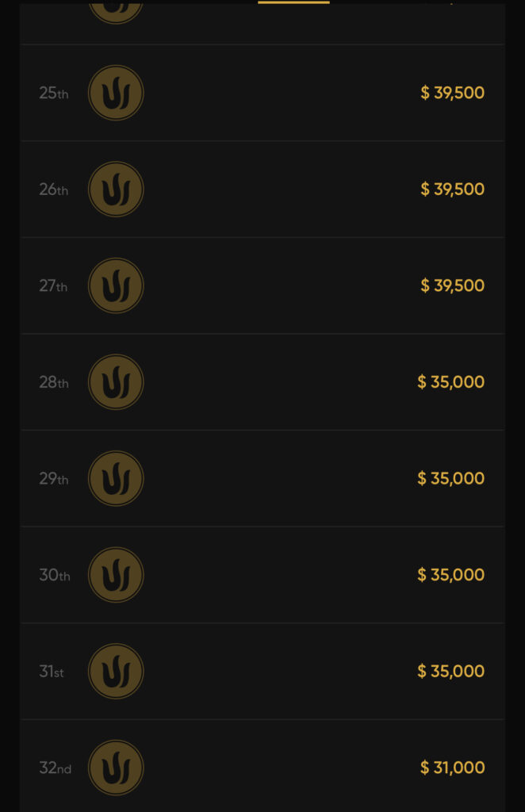Select the 27th place team logo
The height and width of the screenshot is (812, 525).
(x=116, y=285)
